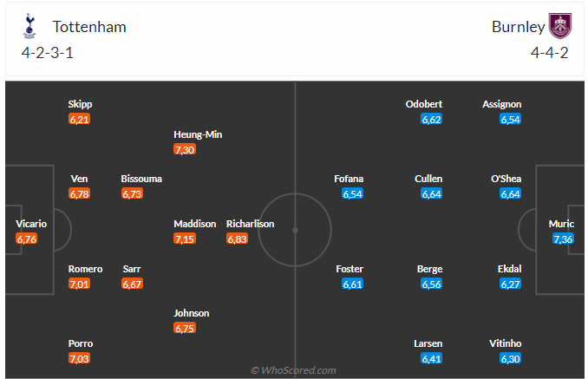This screenshot has height=379, width=588.
Task: Select Vicario's 6,76 rating badge
Action: pos(27,239)
